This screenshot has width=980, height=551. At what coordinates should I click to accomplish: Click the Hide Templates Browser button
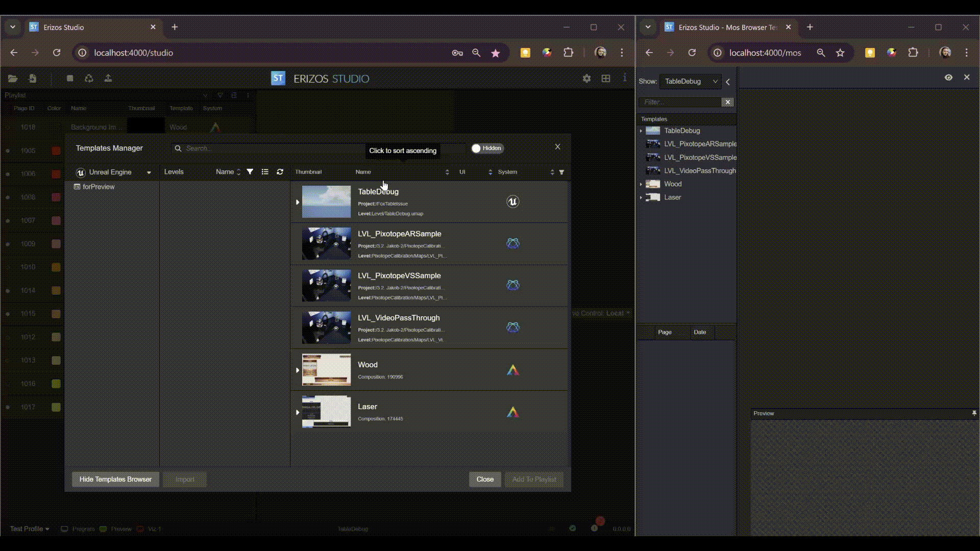click(115, 480)
